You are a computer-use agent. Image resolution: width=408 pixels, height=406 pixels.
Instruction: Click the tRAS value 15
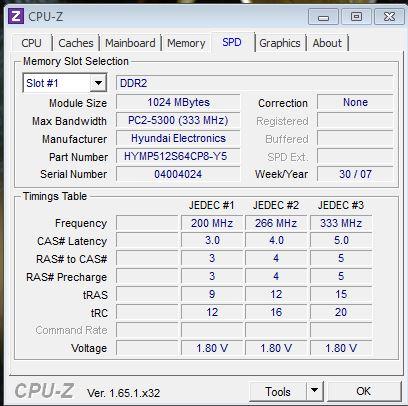pos(341,294)
